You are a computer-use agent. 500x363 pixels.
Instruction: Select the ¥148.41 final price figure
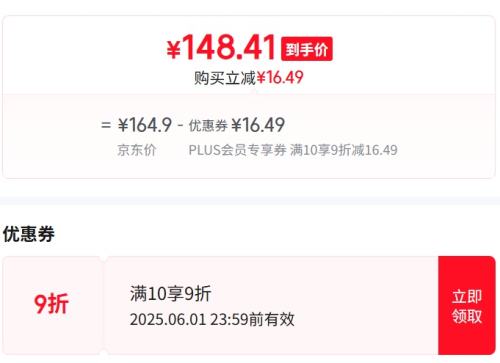pyautogui.click(x=221, y=47)
